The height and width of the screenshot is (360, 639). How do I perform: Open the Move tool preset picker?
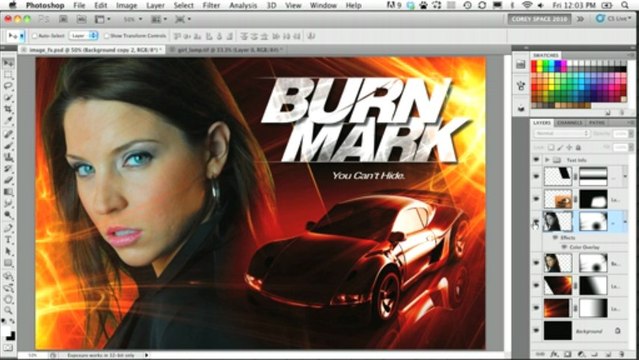(x=16, y=36)
